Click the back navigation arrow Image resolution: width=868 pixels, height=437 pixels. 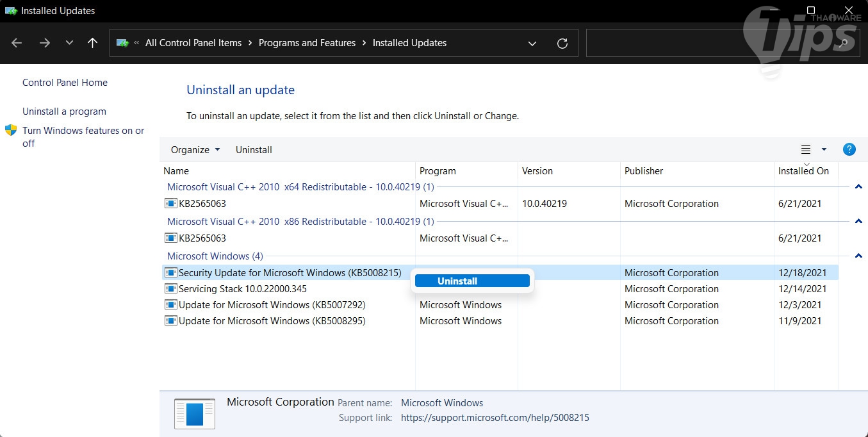pyautogui.click(x=17, y=43)
